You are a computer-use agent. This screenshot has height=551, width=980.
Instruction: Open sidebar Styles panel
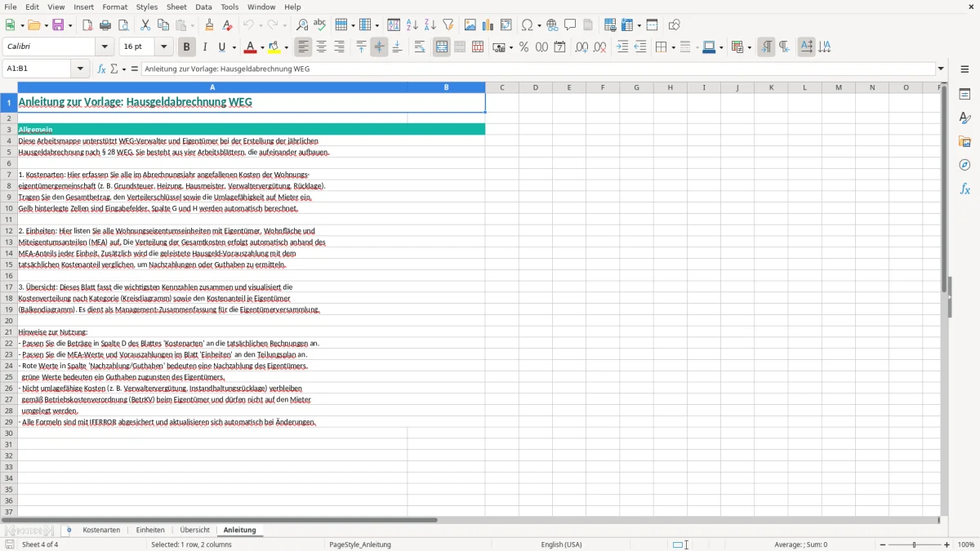coord(964,118)
